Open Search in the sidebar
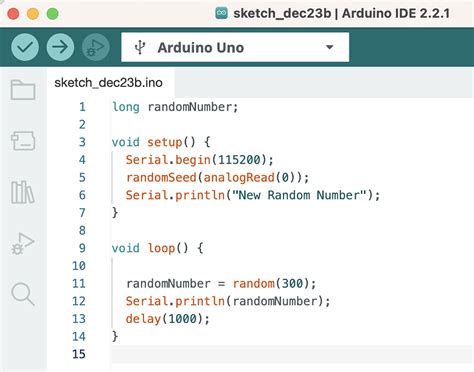This screenshot has width=474, height=372. (23, 294)
